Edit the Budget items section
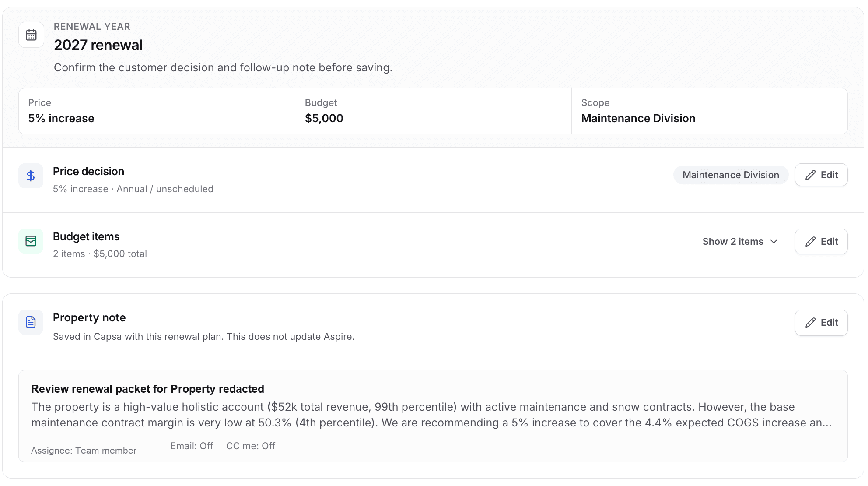This screenshot has width=868, height=486. [x=821, y=242]
